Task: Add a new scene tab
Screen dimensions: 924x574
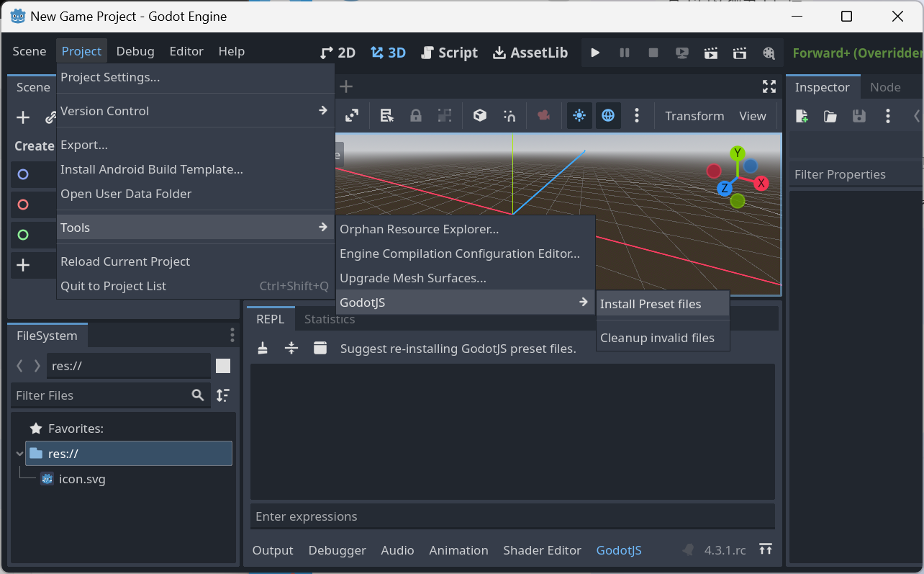Action: click(346, 87)
